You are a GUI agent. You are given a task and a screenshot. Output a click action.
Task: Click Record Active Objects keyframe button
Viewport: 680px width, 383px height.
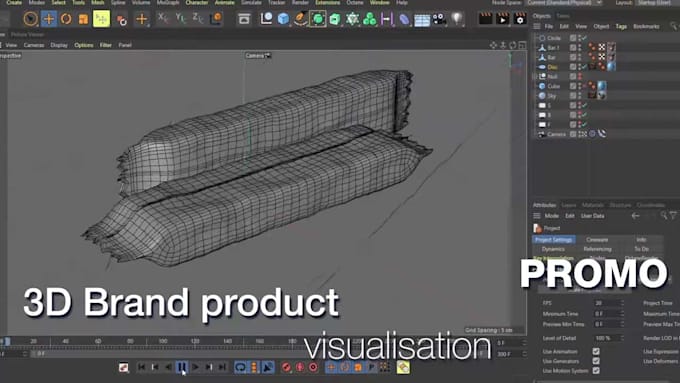point(286,367)
